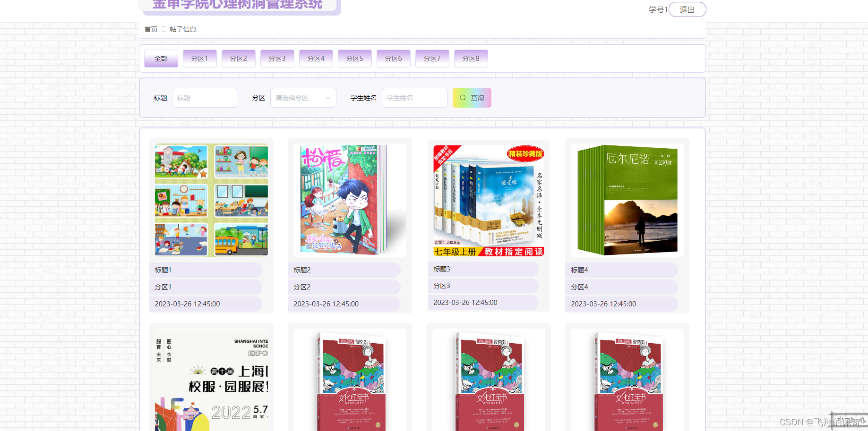Focus the 标题 input field
Image resolution: width=868 pixels, height=431 pixels.
click(205, 98)
